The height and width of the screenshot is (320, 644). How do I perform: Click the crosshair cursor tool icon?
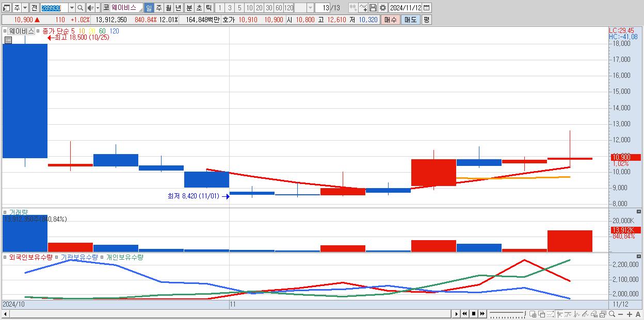(x=559, y=314)
